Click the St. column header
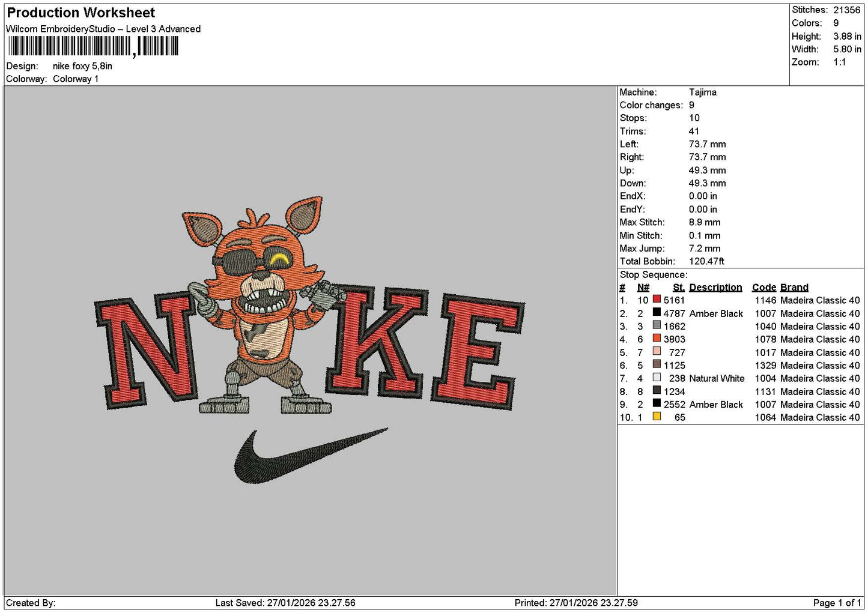The width and height of the screenshot is (868, 613). [x=679, y=287]
